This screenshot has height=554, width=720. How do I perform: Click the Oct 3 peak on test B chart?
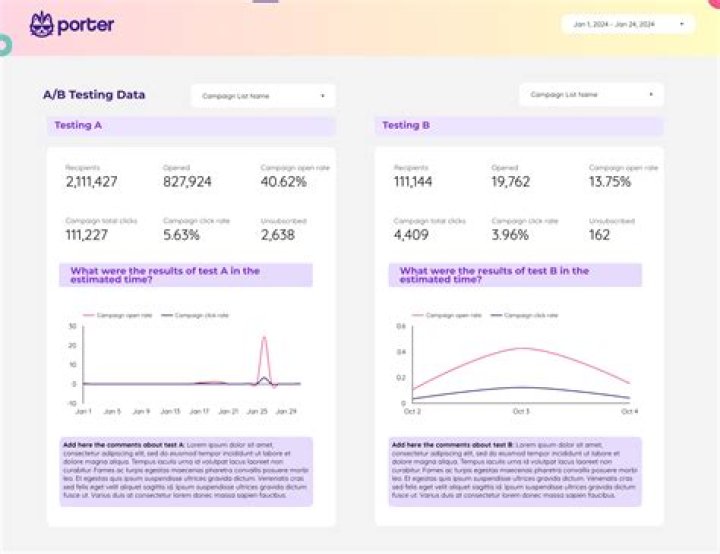[x=521, y=349]
